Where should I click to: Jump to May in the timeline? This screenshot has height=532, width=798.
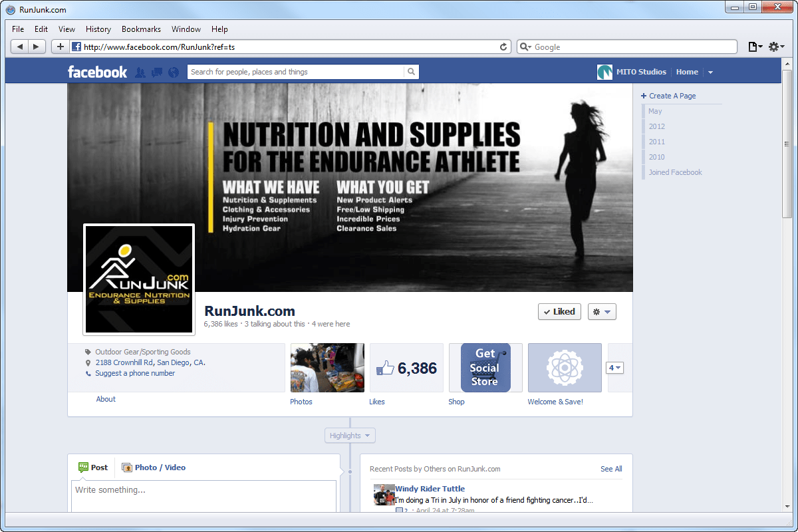click(655, 111)
